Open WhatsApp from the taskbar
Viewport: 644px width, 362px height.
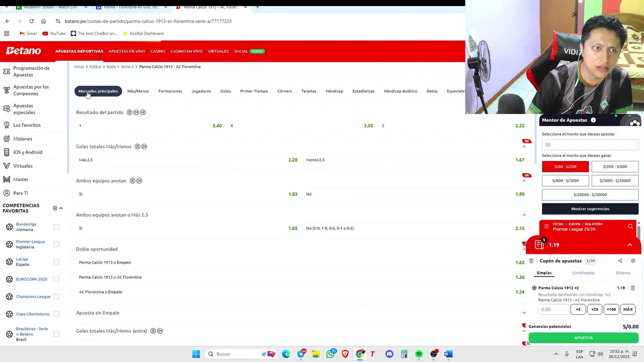[x=331, y=354]
